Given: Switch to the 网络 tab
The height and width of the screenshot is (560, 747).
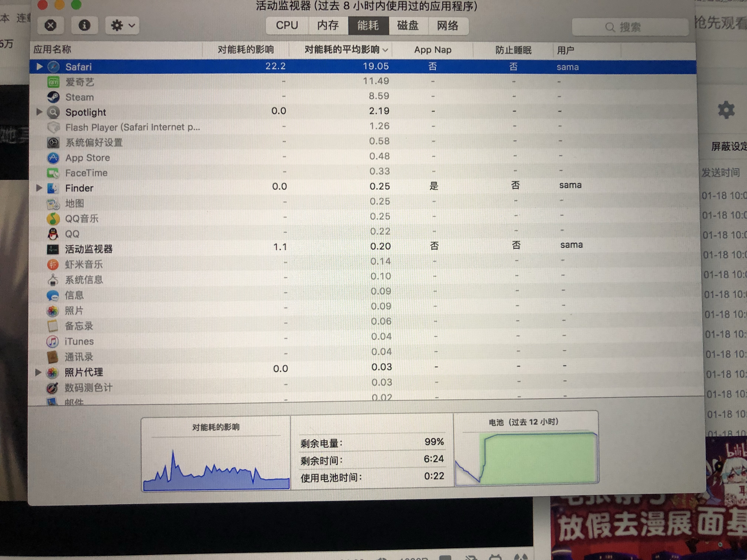Looking at the screenshot, I should [x=448, y=26].
